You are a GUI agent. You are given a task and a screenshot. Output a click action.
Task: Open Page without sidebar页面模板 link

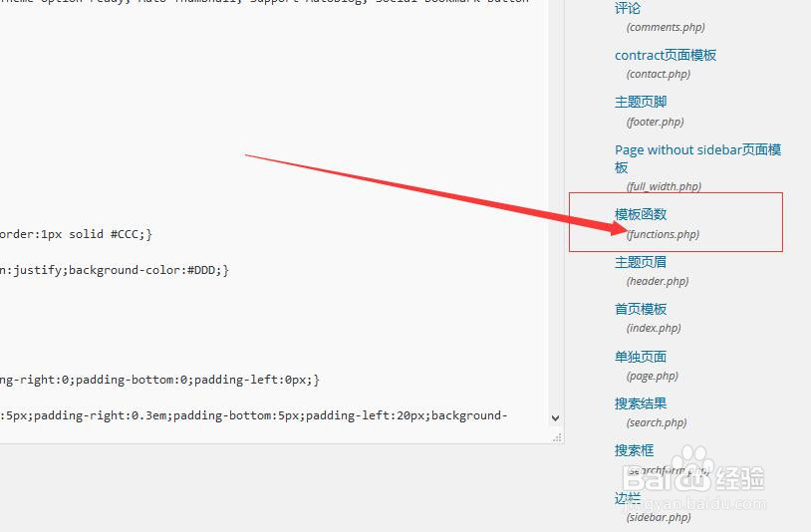tap(697, 158)
